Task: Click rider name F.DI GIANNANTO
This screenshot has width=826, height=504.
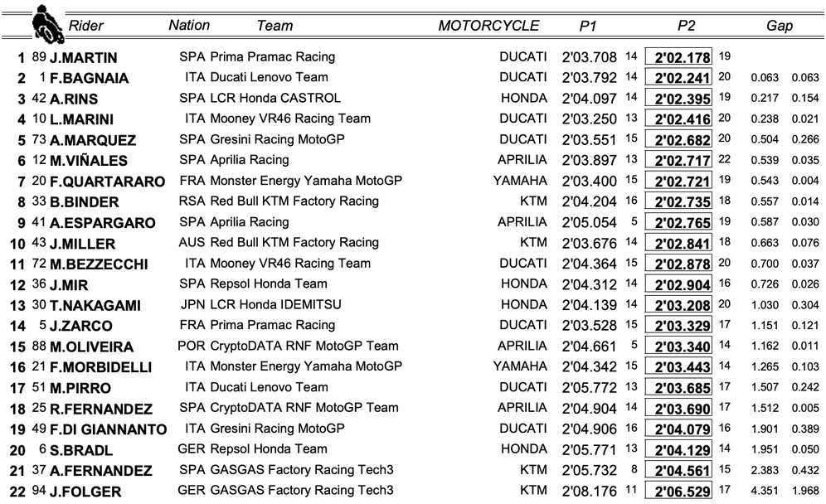Action: 107,429
